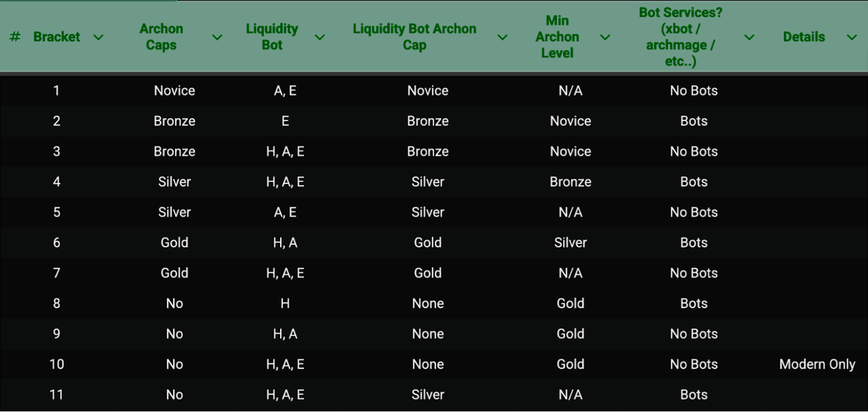Select the bracket number 11 cell

[x=57, y=395]
